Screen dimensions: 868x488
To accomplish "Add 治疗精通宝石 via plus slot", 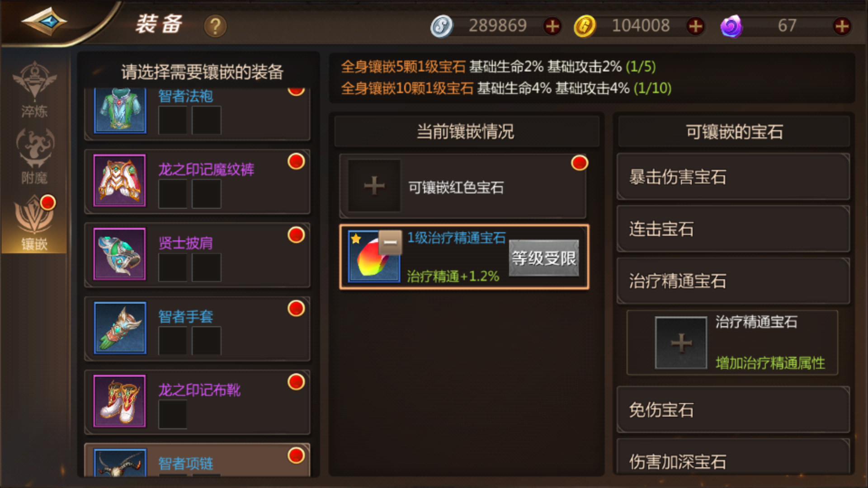I will (681, 343).
